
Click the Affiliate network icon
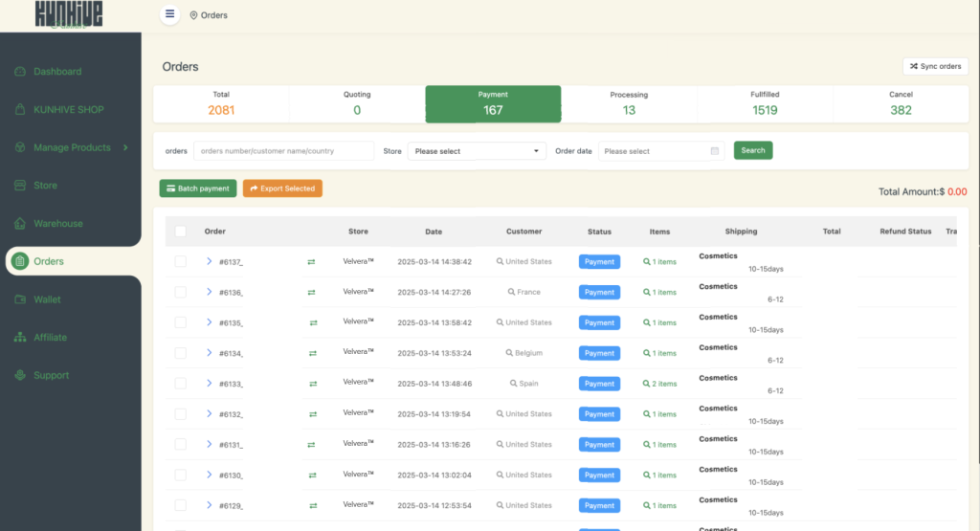(x=20, y=338)
